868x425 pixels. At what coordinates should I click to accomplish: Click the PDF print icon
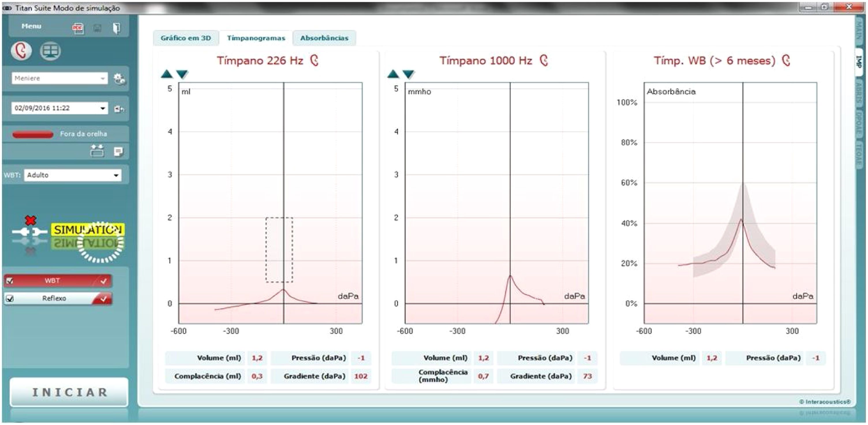(x=78, y=28)
